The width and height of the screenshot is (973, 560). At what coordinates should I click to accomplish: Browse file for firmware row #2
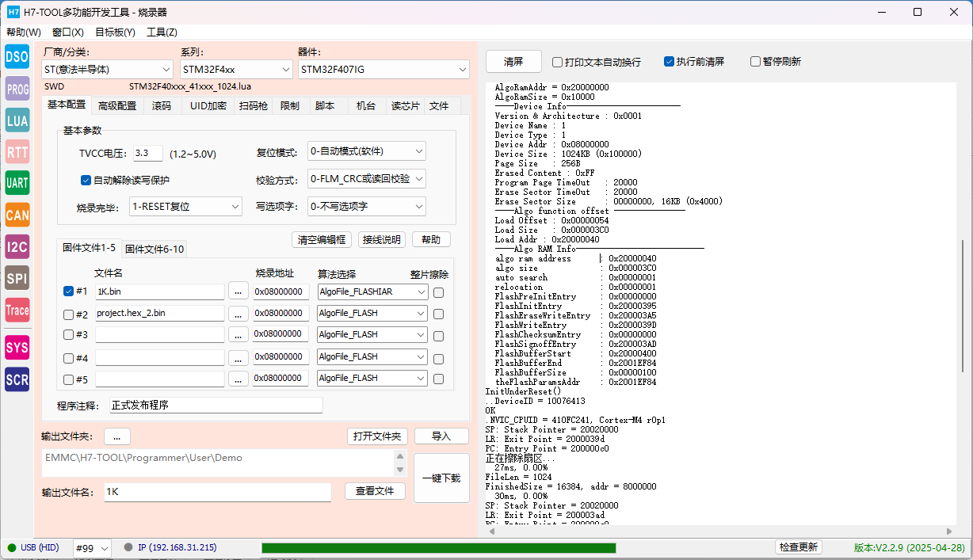tap(238, 314)
